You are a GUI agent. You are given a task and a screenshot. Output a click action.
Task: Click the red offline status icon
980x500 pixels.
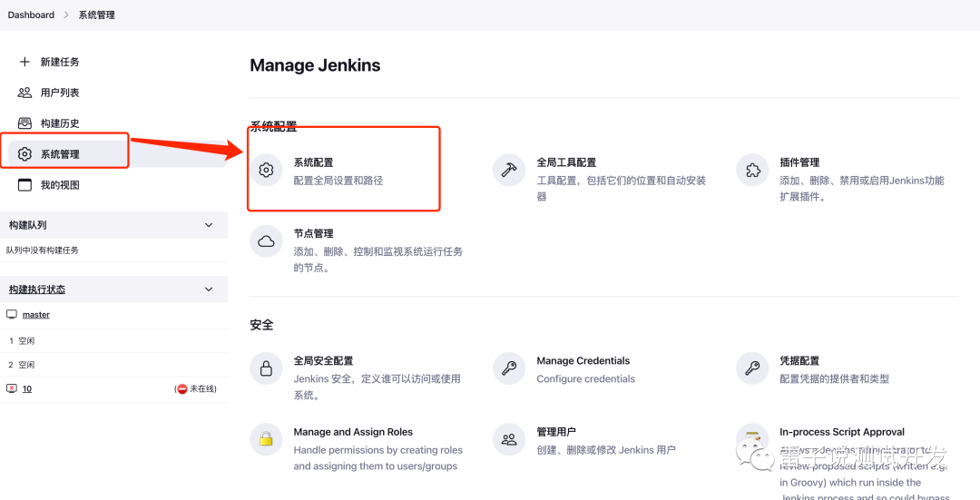(x=182, y=388)
